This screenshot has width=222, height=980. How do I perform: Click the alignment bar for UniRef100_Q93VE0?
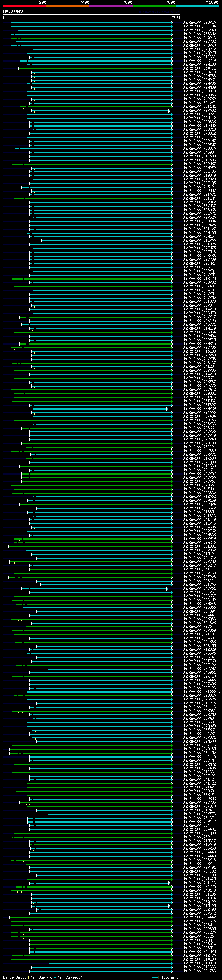point(92,23)
